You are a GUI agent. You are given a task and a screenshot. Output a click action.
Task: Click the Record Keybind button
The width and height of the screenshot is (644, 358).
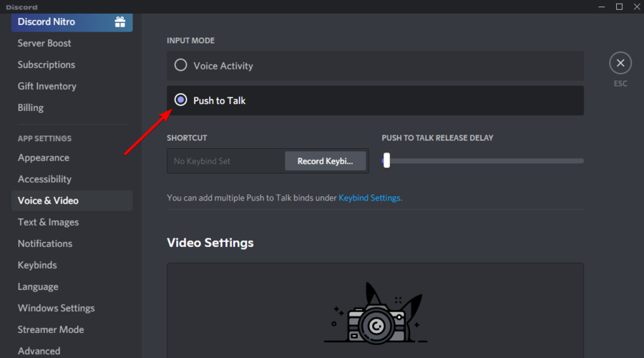tap(326, 161)
